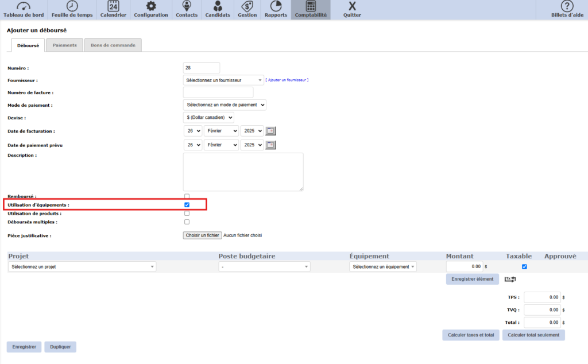588x364 pixels.
Task: Open the Calendrier icon in toolbar
Action: 113,6
